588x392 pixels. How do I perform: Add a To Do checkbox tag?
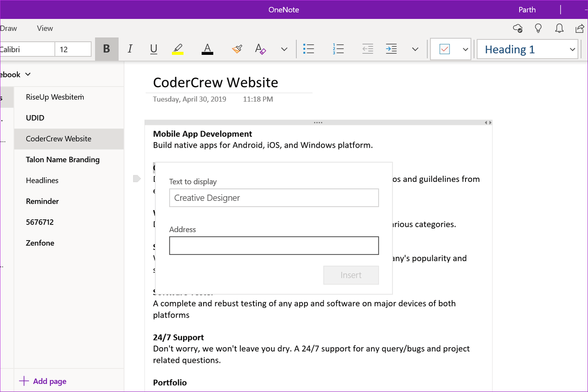[445, 49]
